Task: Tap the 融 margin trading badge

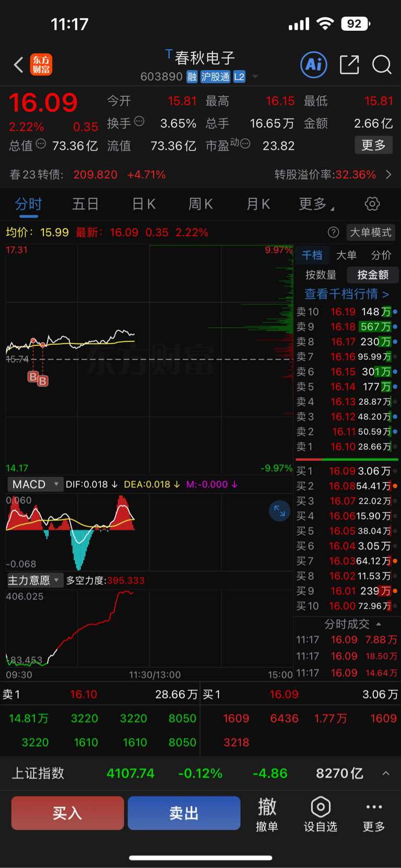Action: tap(192, 77)
